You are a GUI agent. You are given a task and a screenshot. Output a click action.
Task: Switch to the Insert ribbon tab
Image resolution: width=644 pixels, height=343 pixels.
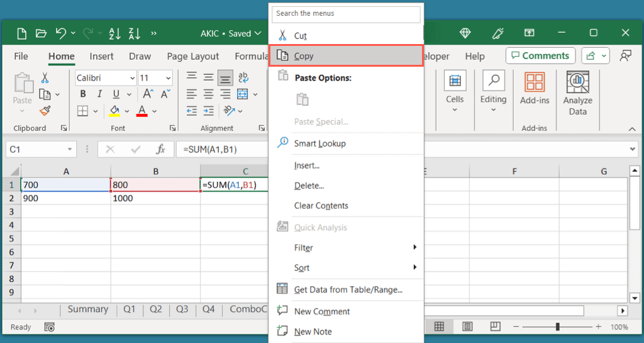(x=101, y=56)
